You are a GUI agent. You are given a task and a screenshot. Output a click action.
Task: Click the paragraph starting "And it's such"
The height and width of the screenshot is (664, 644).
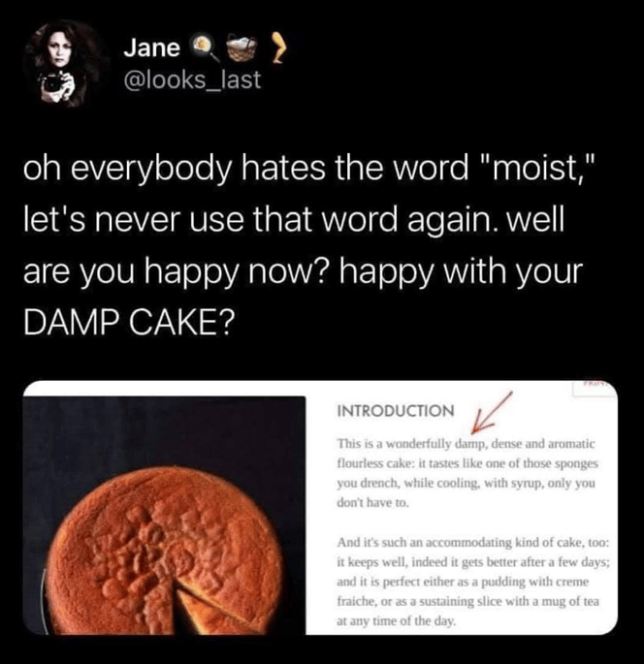[x=473, y=582]
